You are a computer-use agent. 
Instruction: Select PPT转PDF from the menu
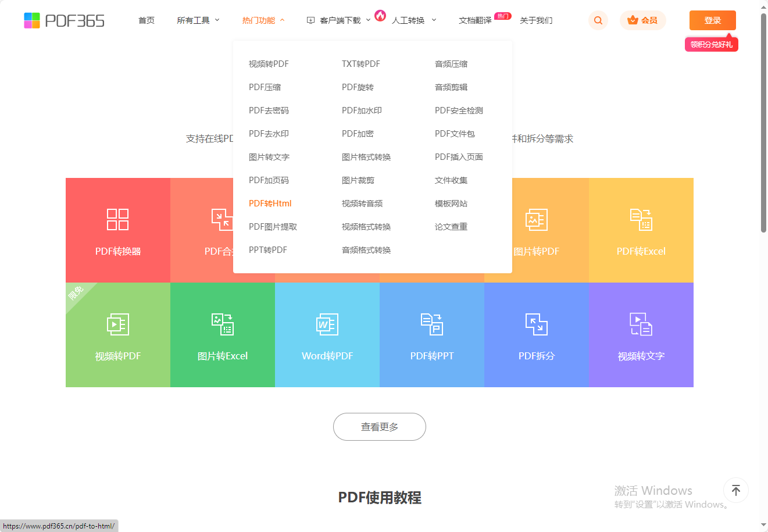pyautogui.click(x=268, y=250)
